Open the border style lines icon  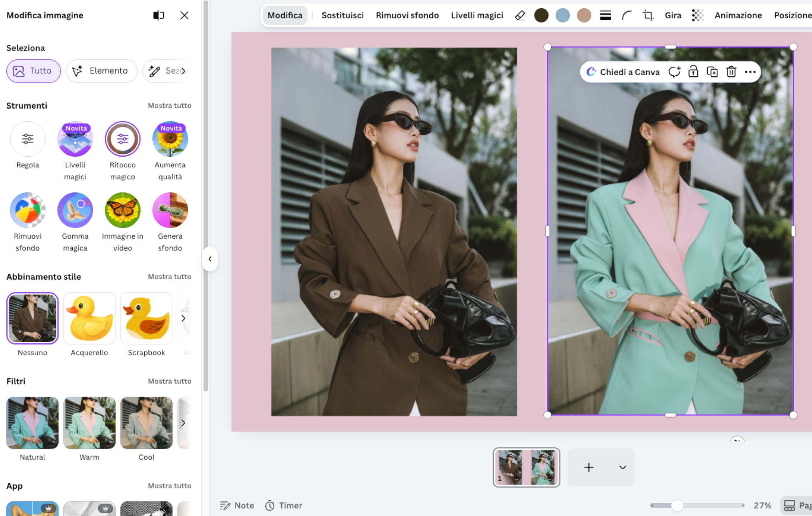click(605, 15)
